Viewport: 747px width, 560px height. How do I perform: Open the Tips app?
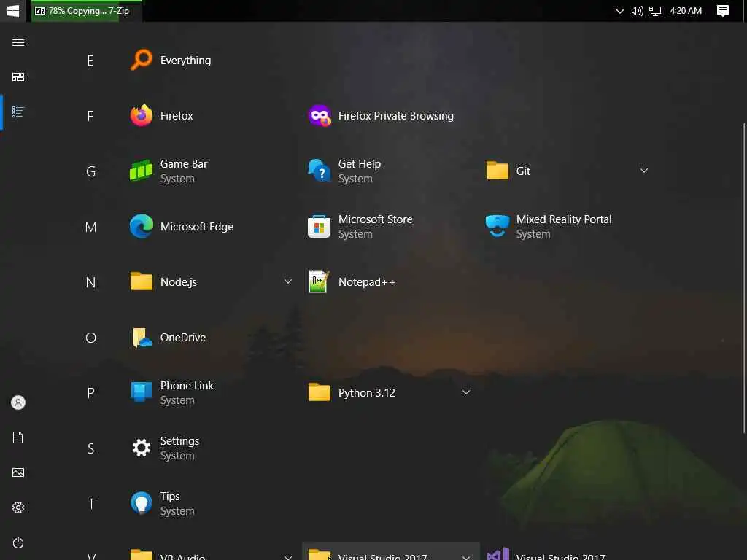[x=163, y=504]
